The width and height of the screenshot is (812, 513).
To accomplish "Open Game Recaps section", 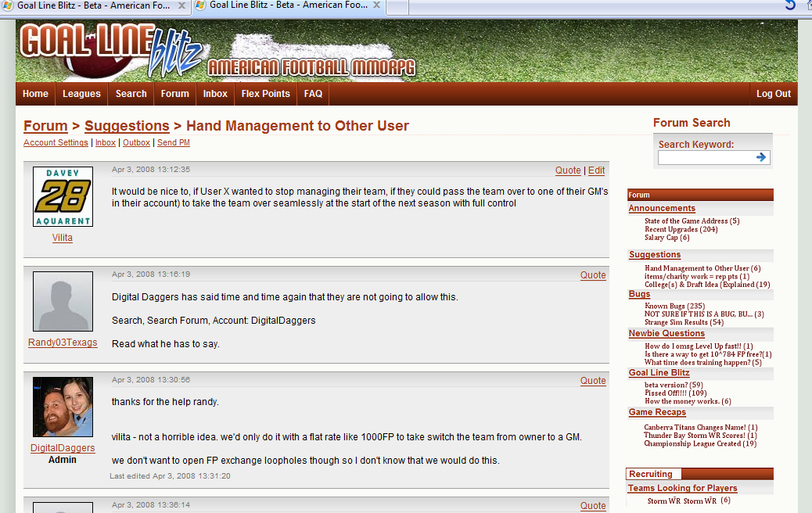I will coord(657,412).
